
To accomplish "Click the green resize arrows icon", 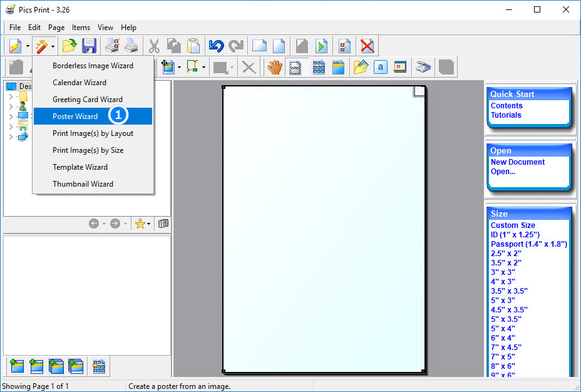I will tap(192, 68).
